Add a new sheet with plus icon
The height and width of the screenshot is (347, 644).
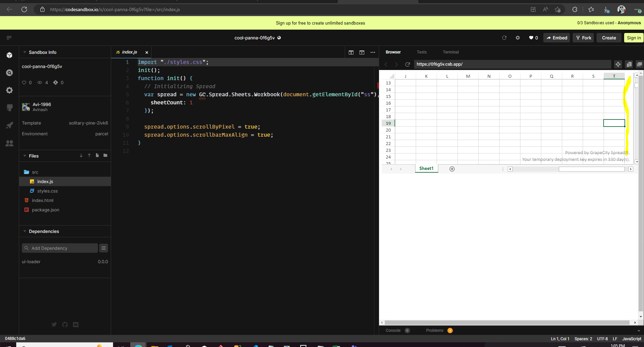[x=452, y=169]
